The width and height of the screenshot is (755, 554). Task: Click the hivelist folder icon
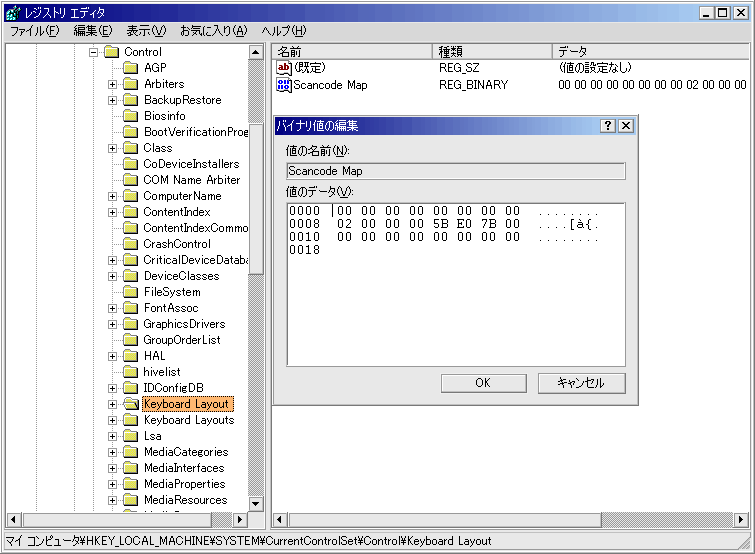(x=130, y=372)
